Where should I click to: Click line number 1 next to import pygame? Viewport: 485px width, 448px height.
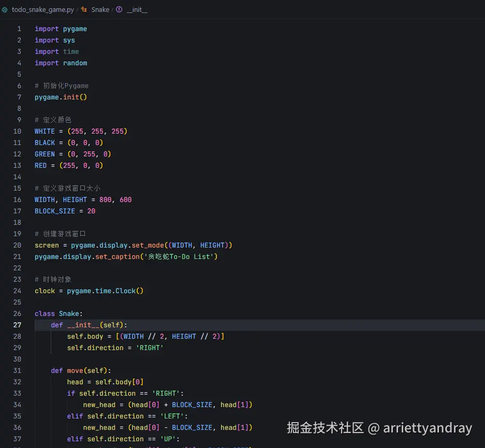pos(19,28)
